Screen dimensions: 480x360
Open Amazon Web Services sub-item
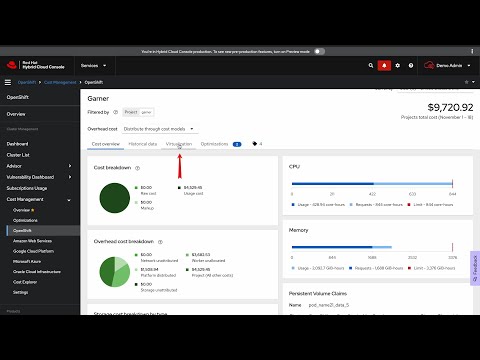pyautogui.click(x=32, y=241)
